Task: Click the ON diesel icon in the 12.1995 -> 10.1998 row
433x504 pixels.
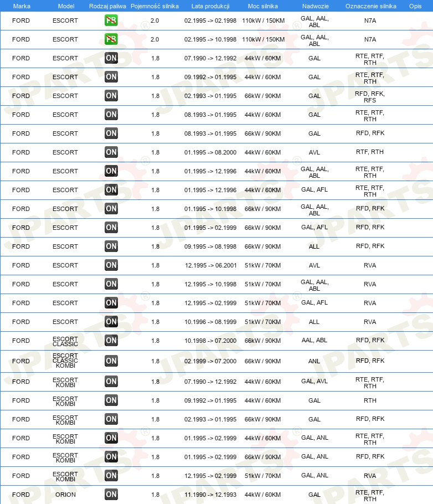Action: [x=111, y=284]
